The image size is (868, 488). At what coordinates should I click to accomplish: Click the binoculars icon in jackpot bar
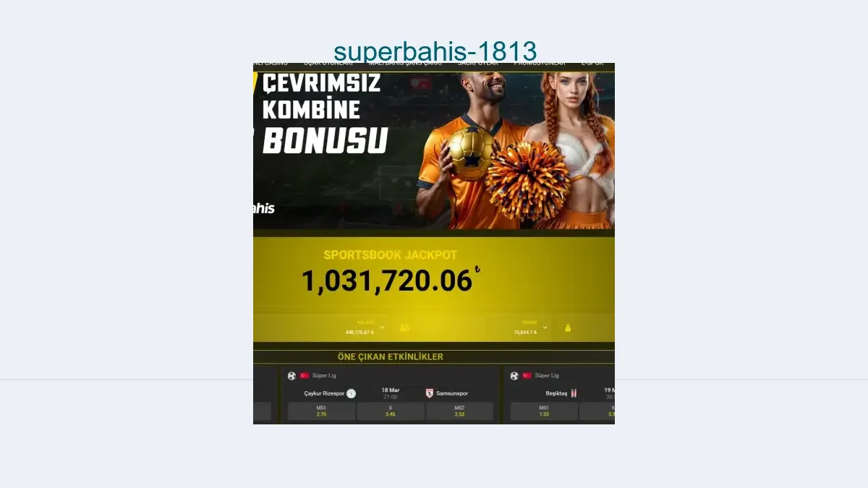click(404, 328)
